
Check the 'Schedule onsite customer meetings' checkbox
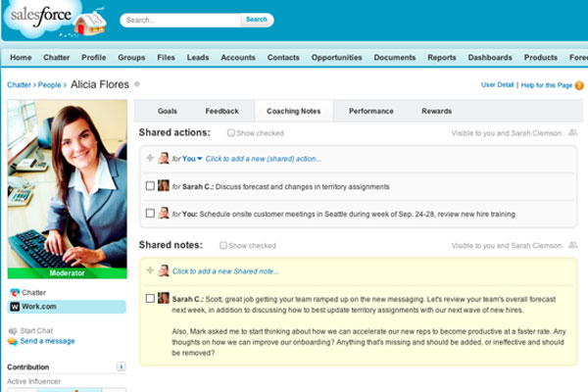[150, 213]
